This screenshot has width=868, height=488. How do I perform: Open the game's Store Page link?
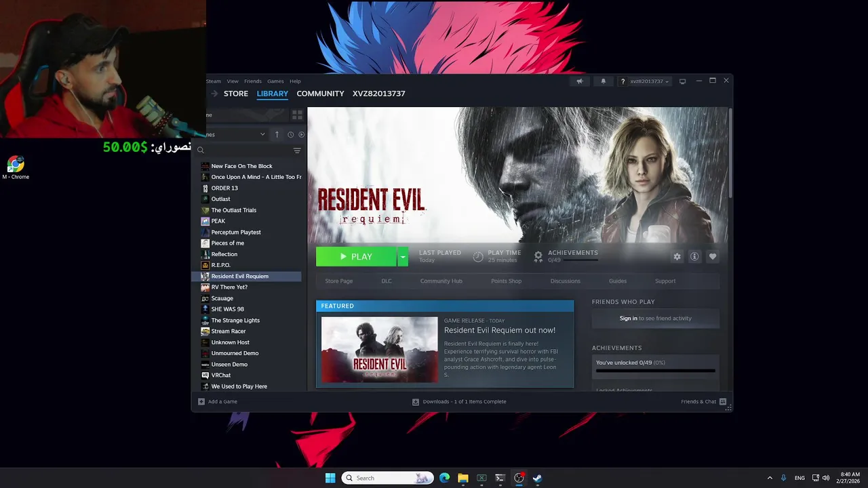pos(338,281)
